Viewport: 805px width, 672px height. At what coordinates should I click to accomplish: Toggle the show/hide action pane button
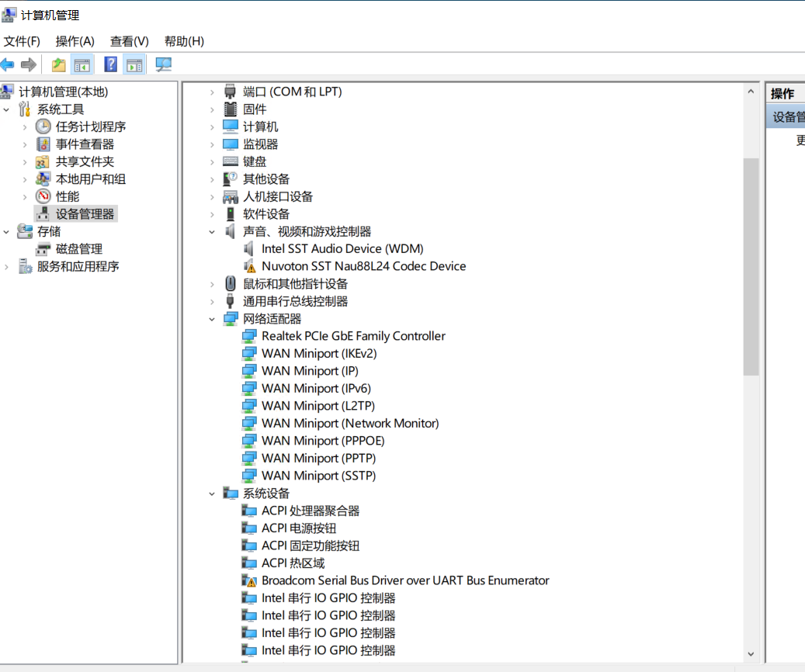click(x=134, y=64)
